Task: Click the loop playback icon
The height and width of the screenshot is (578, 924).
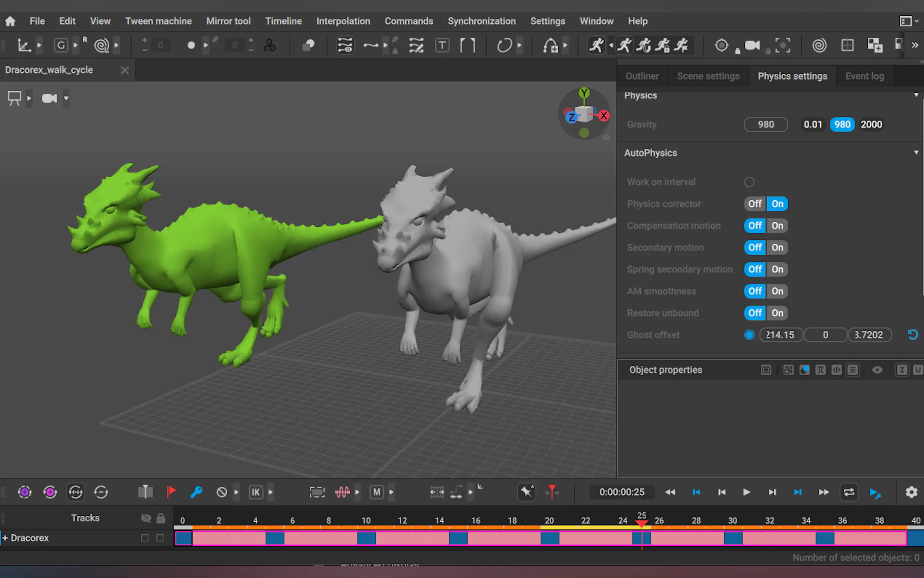Action: (848, 492)
